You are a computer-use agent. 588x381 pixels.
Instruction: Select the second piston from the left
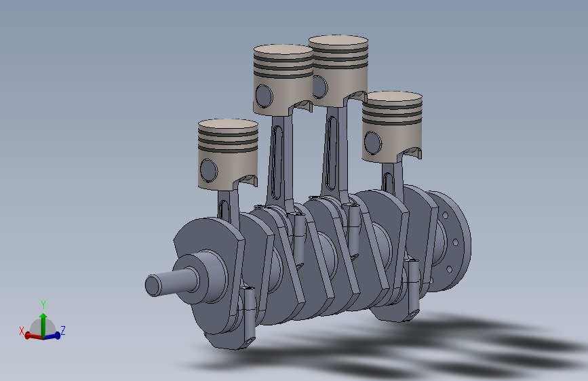283,79
